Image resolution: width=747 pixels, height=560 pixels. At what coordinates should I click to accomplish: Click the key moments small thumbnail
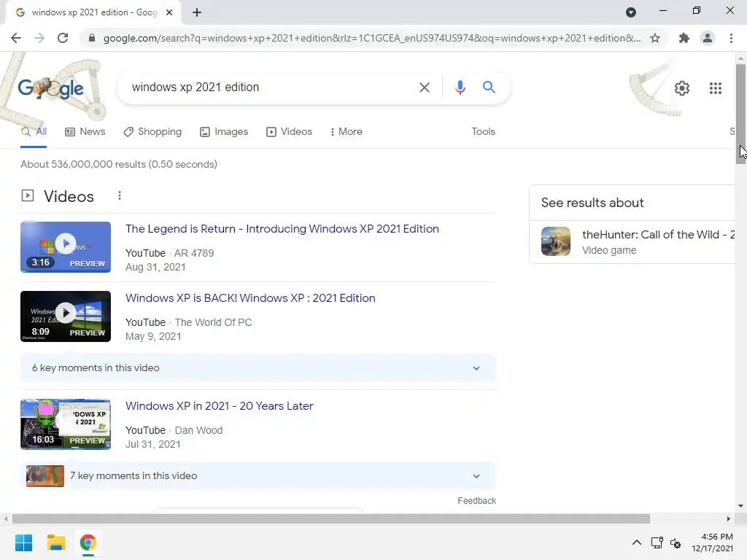[44, 476]
